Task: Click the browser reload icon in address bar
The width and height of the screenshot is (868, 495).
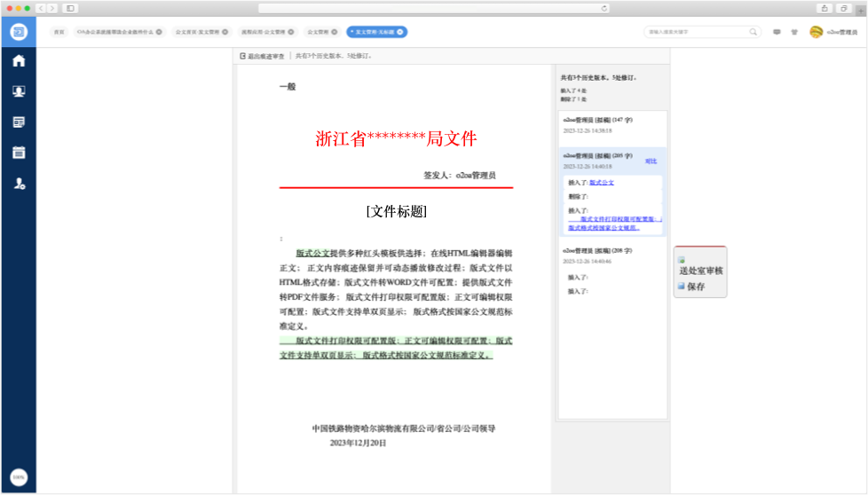Action: click(x=604, y=8)
